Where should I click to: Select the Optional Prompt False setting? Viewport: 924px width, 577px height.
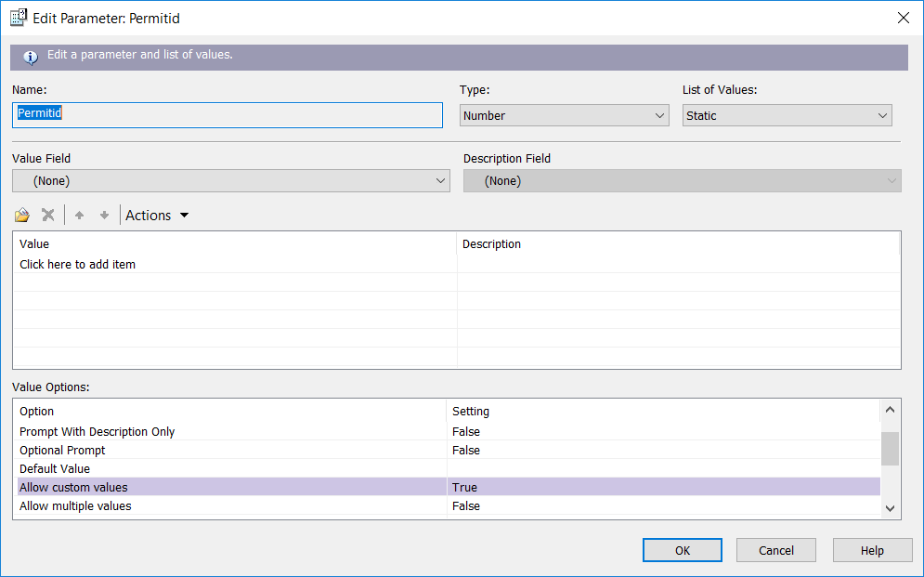[x=663, y=451]
